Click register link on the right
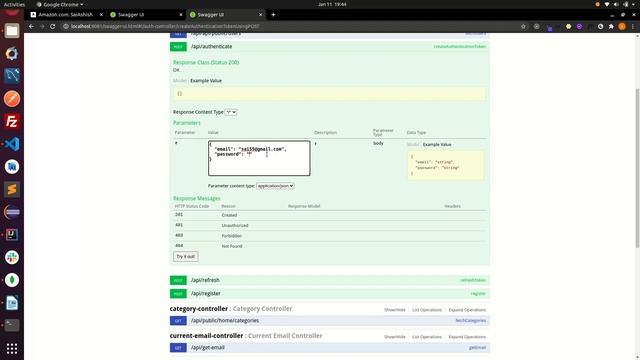 click(x=478, y=293)
